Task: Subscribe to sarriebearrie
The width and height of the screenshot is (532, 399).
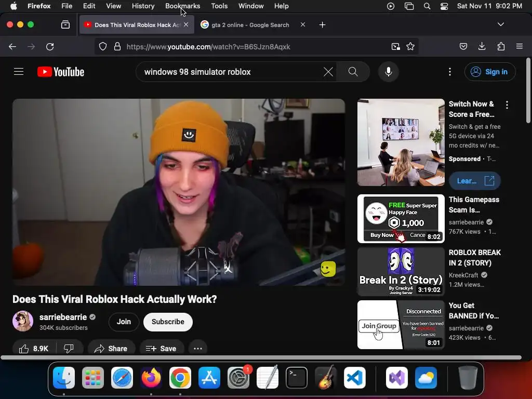Action: [168, 322]
